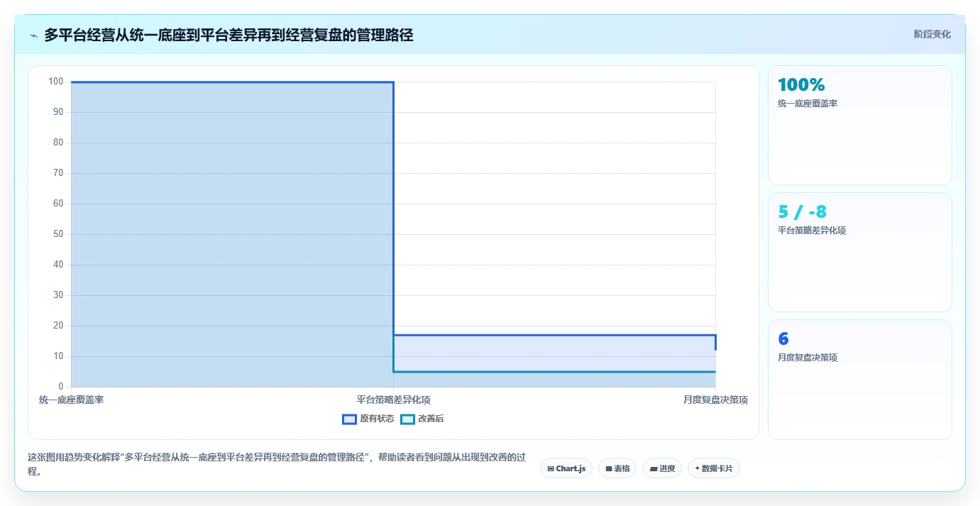Click the 平台策略差异化项 card caption
The image size is (980, 506).
coord(812,231)
